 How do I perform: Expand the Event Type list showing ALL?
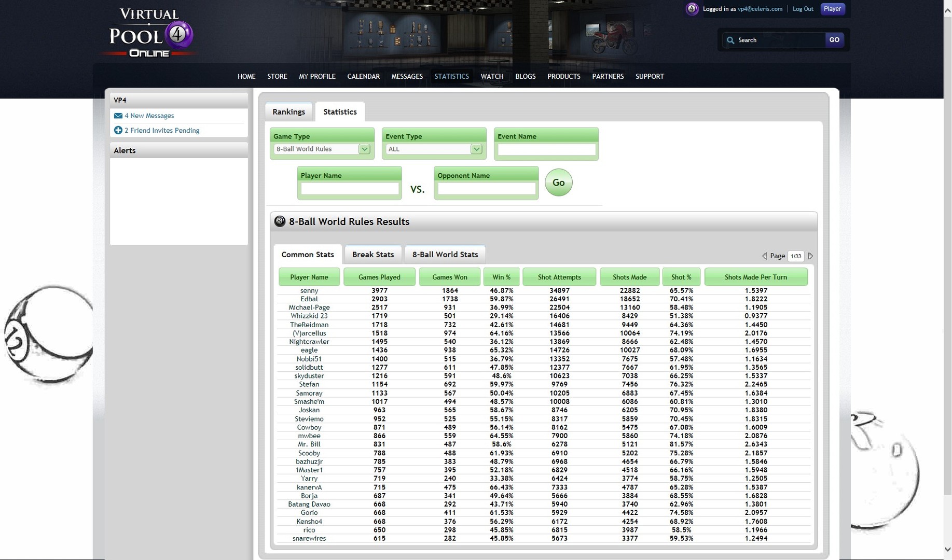click(x=476, y=149)
